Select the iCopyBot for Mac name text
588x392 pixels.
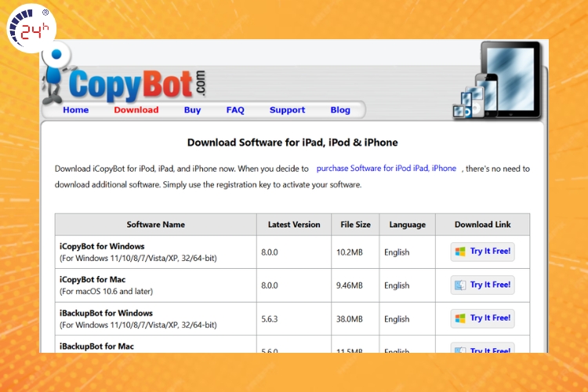[x=93, y=279]
